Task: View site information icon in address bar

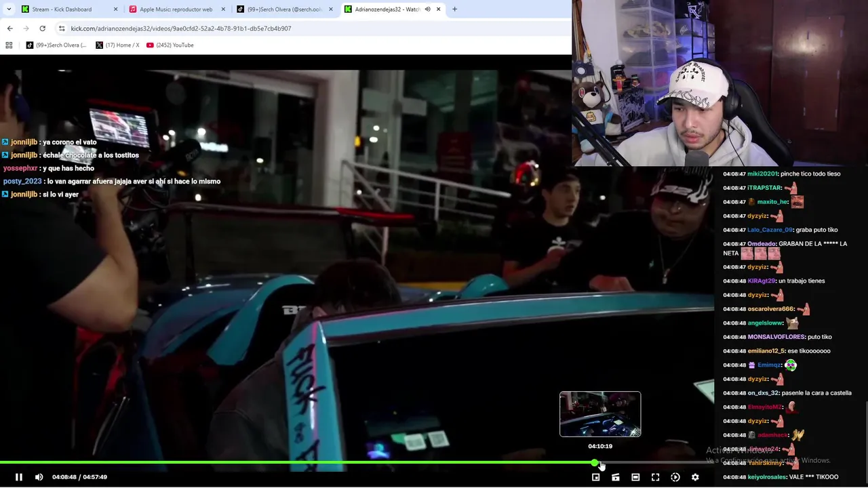Action: pyautogui.click(x=62, y=28)
